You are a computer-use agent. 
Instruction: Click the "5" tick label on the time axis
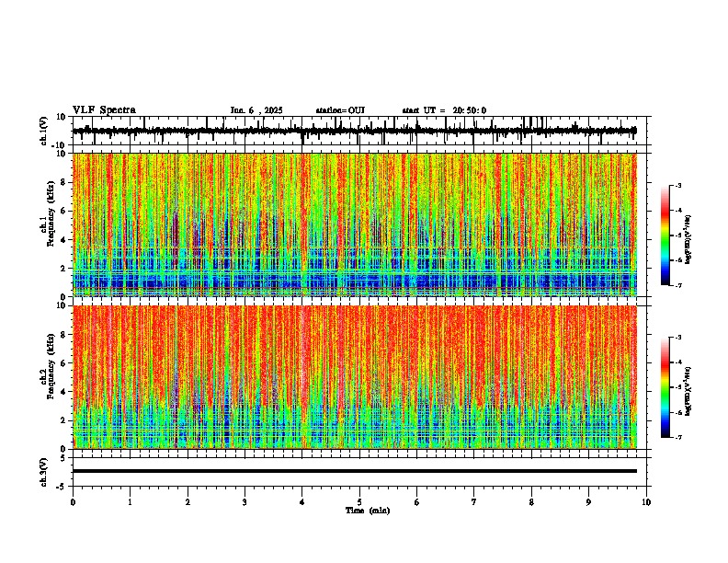pos(359,502)
